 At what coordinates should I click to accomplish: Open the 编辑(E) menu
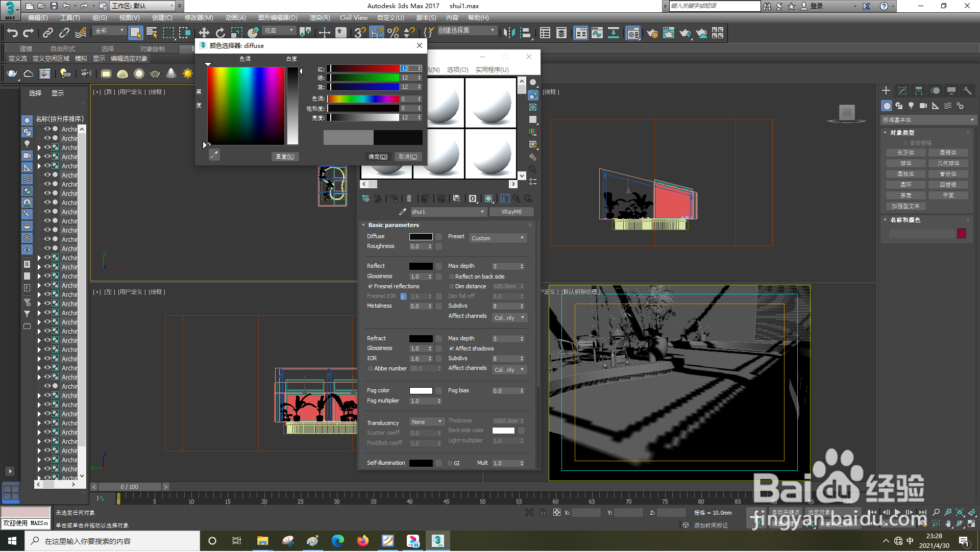[x=38, y=18]
